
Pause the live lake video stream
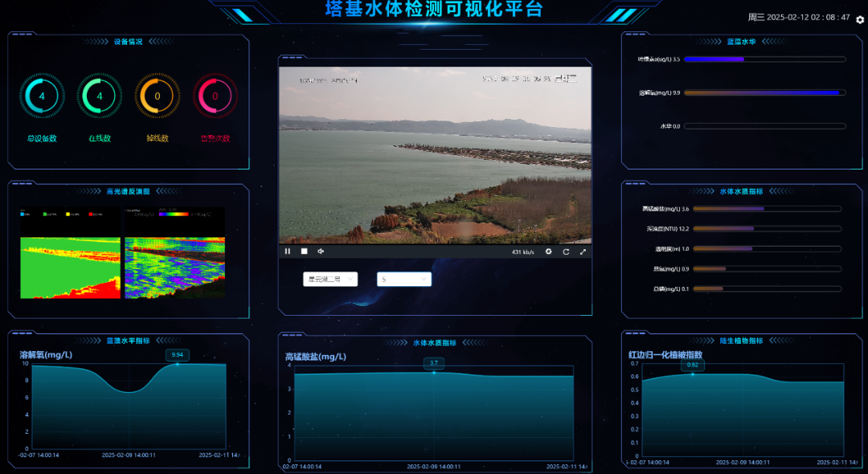click(288, 251)
